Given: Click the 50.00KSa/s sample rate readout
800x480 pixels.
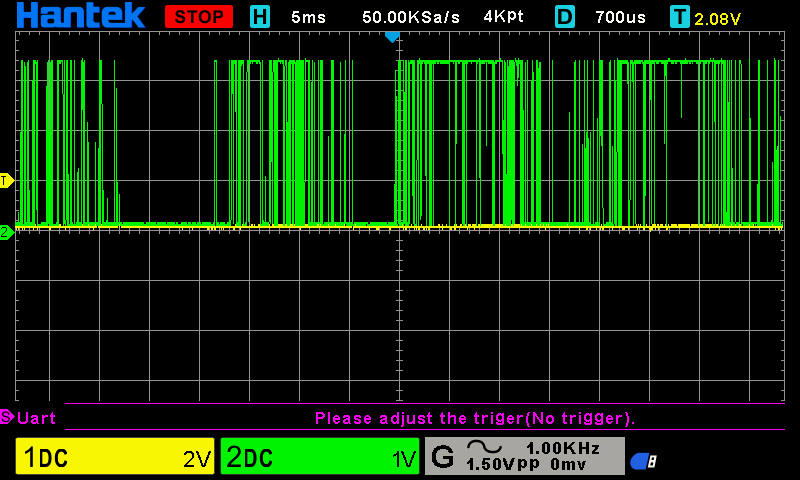Looking at the screenshot, I should pyautogui.click(x=409, y=17).
